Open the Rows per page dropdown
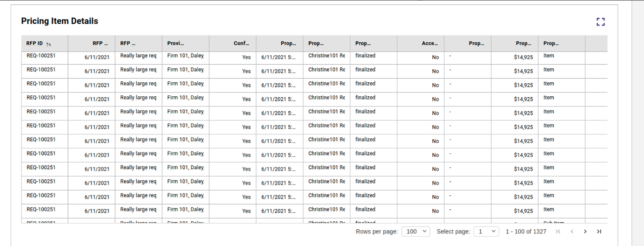 click(416, 232)
